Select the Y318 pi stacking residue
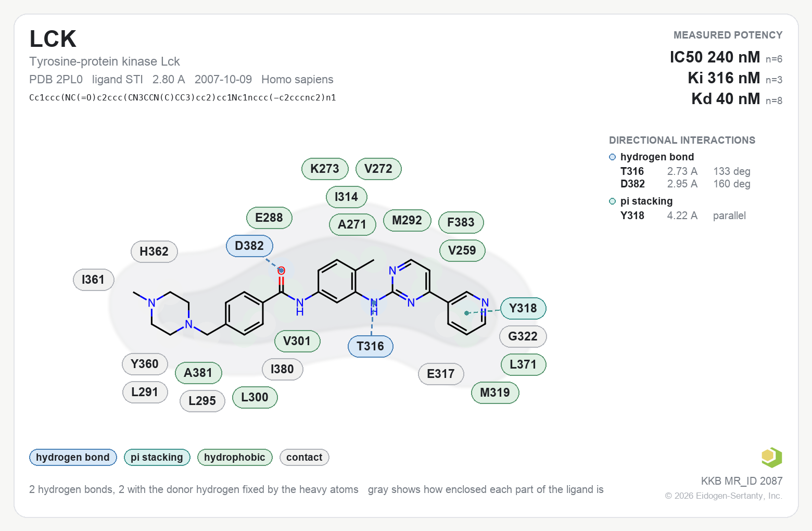Screen dimensions: 812x531 point(523,308)
